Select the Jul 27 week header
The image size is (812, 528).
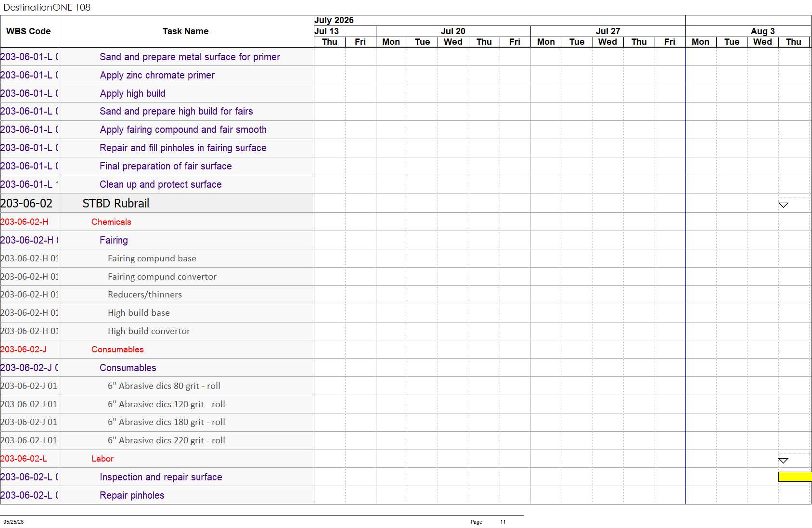coord(608,31)
